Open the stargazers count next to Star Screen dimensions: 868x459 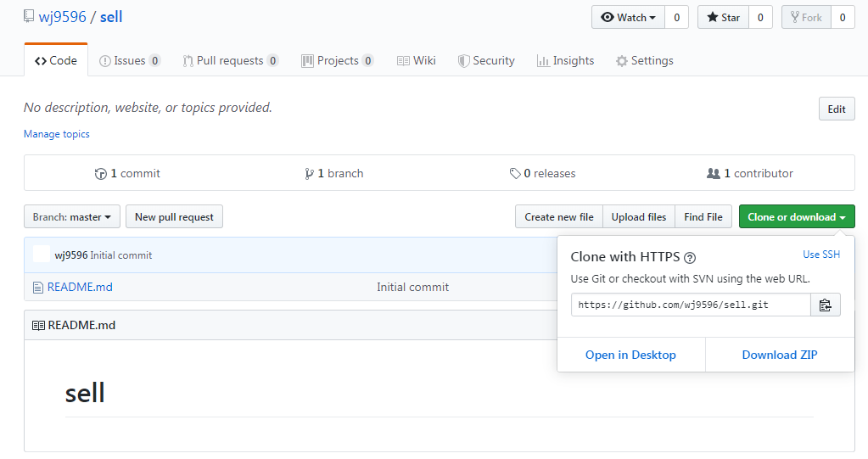[760, 17]
